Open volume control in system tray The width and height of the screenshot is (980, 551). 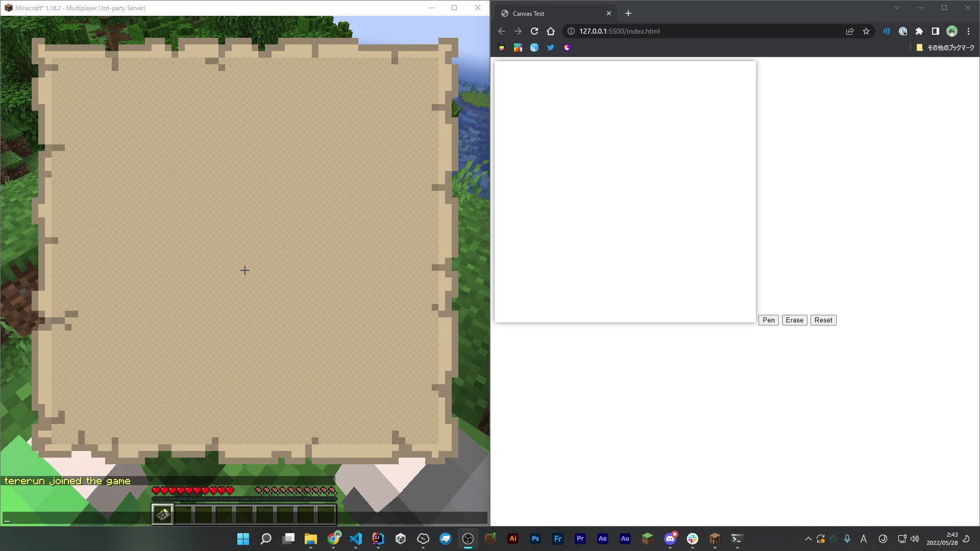click(x=915, y=539)
